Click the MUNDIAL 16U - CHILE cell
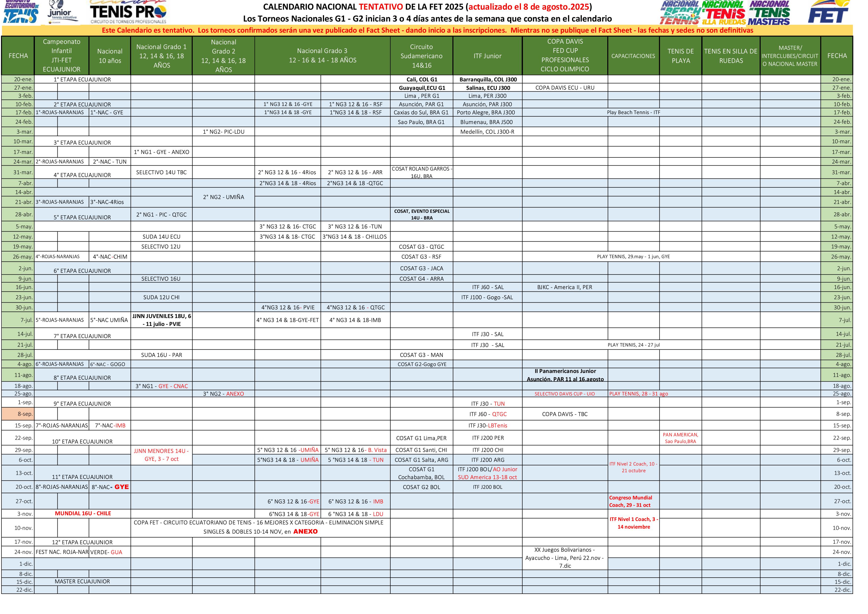868x614 pixels. (x=83, y=513)
